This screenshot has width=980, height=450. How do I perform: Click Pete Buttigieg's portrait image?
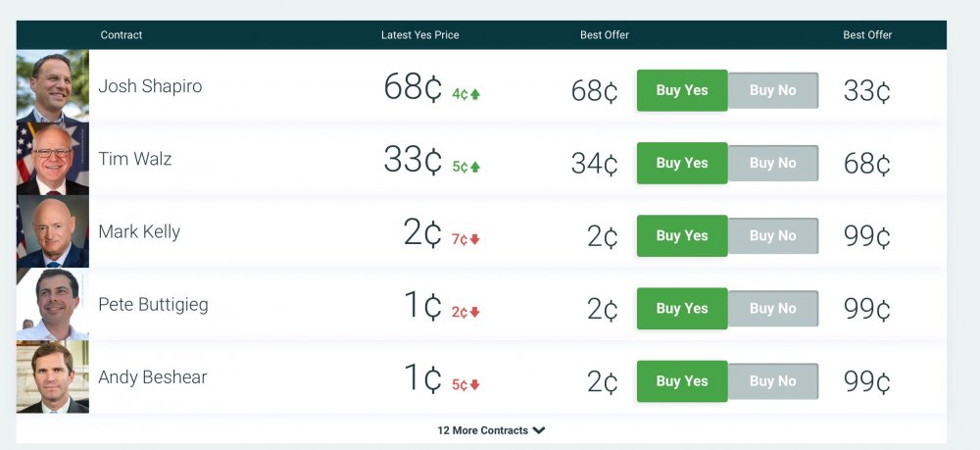coord(53,304)
